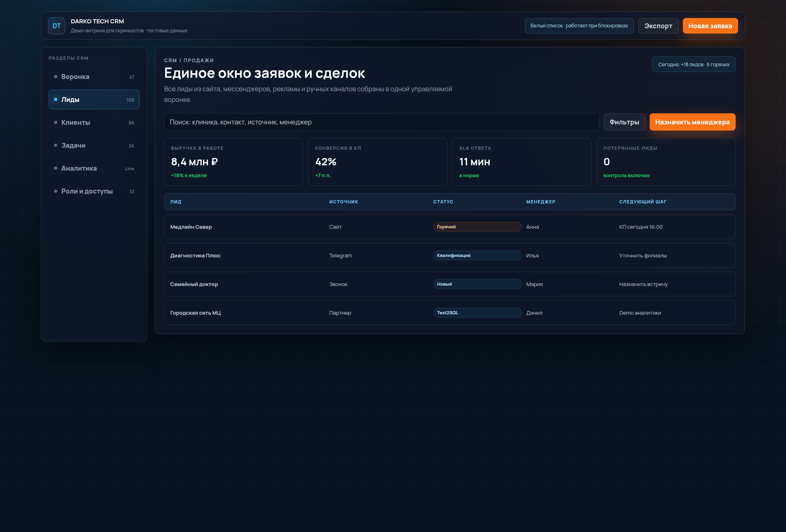The height and width of the screenshot is (532, 786).
Task: Click manager Илья
Action: pos(533,255)
